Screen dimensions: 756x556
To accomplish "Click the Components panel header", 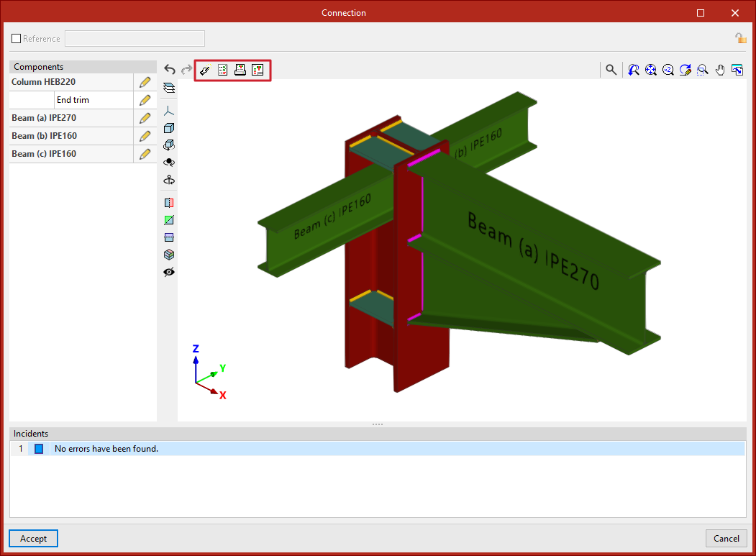I will 83,67.
